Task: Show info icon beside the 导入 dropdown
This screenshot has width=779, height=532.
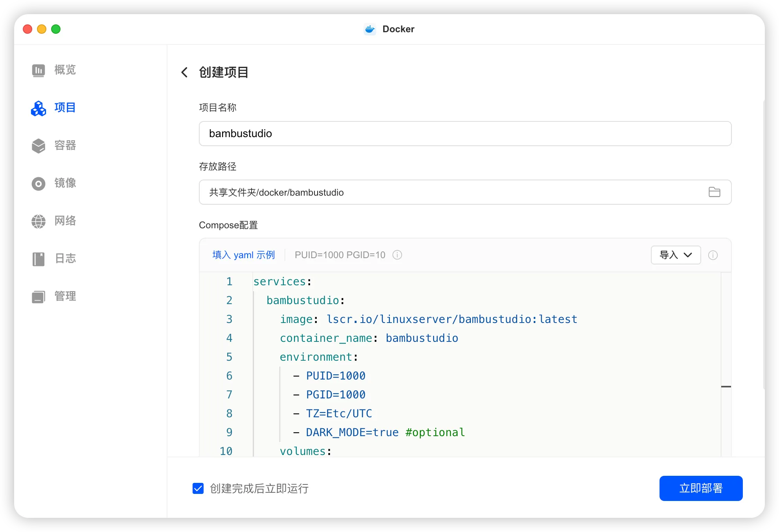Action: pyautogui.click(x=713, y=255)
